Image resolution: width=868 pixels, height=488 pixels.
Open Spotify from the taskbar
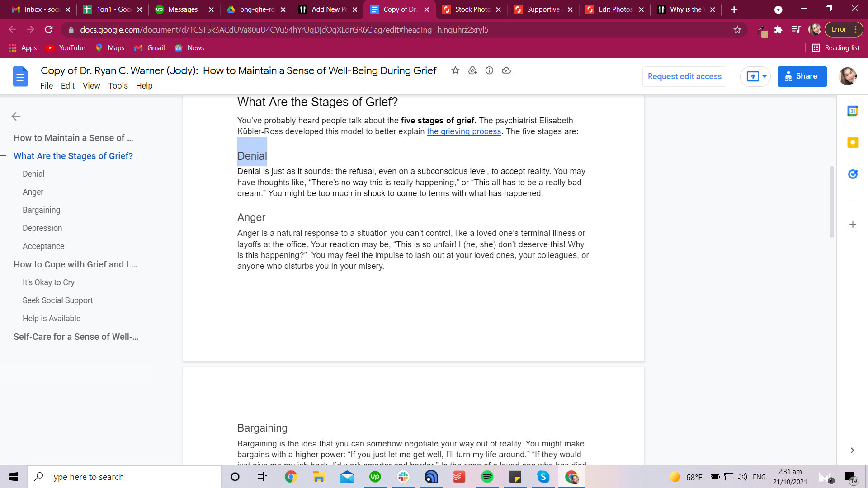pyautogui.click(x=487, y=477)
